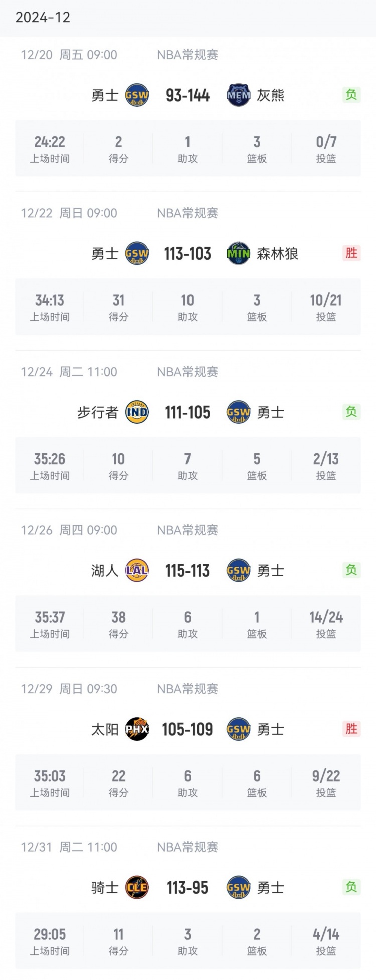Open the 115-113 Lakers game score
Screen dimensions: 376x980
pos(187,571)
